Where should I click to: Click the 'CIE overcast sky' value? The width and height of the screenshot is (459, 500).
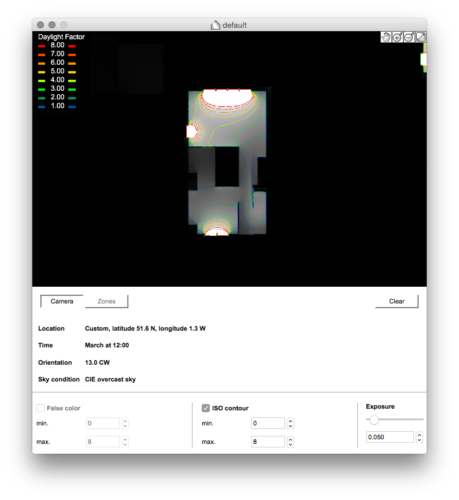click(110, 379)
